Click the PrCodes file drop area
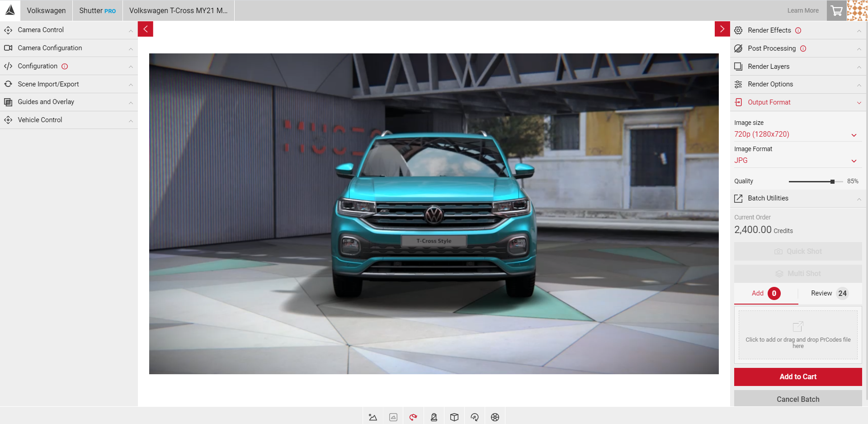 [798, 335]
